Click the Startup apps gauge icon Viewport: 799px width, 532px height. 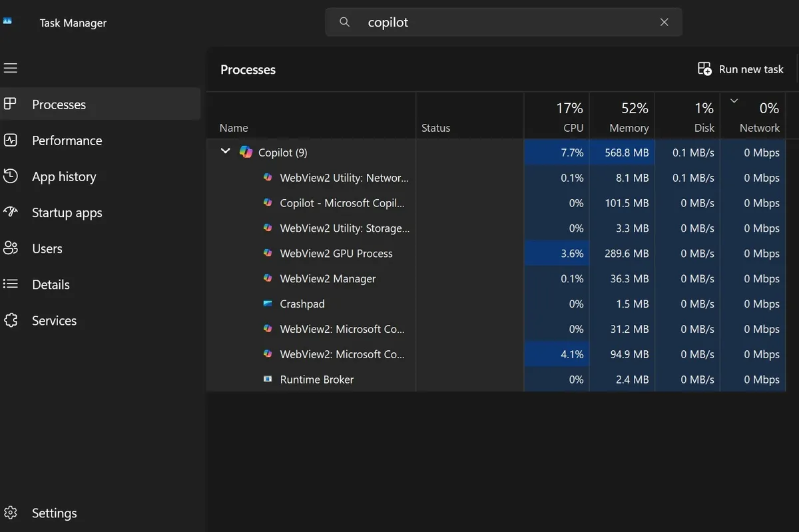(11, 212)
